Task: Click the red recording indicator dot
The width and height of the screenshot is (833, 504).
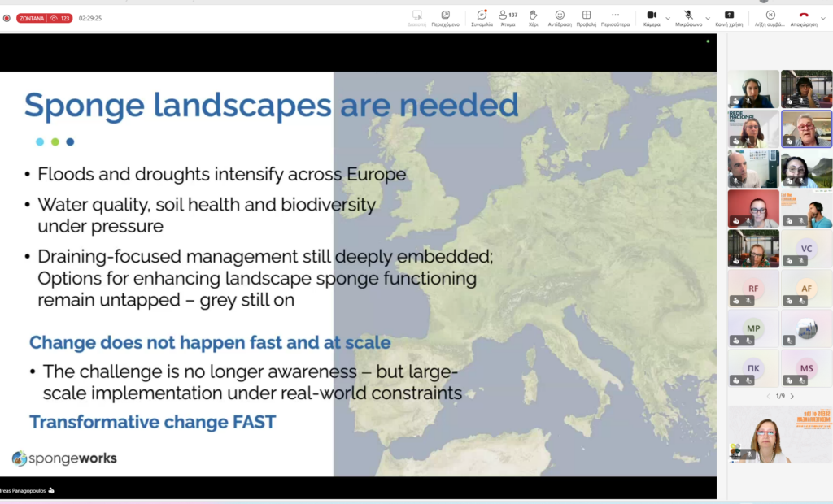Action: (7, 18)
